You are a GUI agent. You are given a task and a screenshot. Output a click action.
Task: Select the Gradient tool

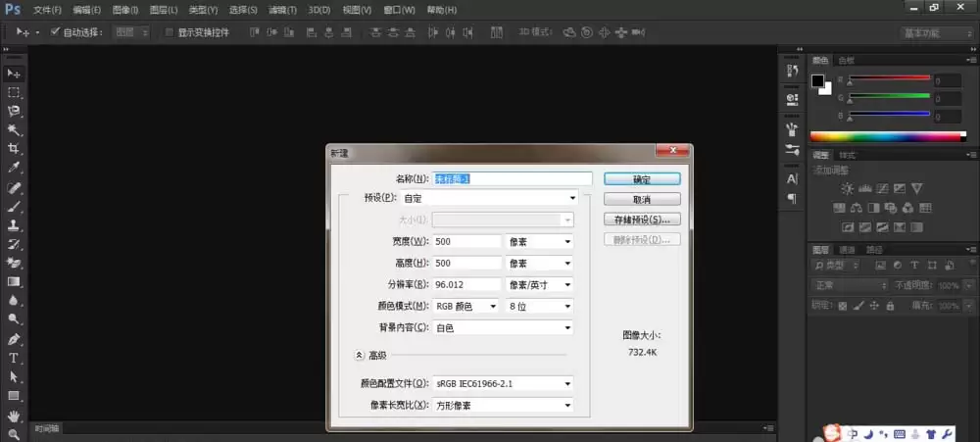14,281
